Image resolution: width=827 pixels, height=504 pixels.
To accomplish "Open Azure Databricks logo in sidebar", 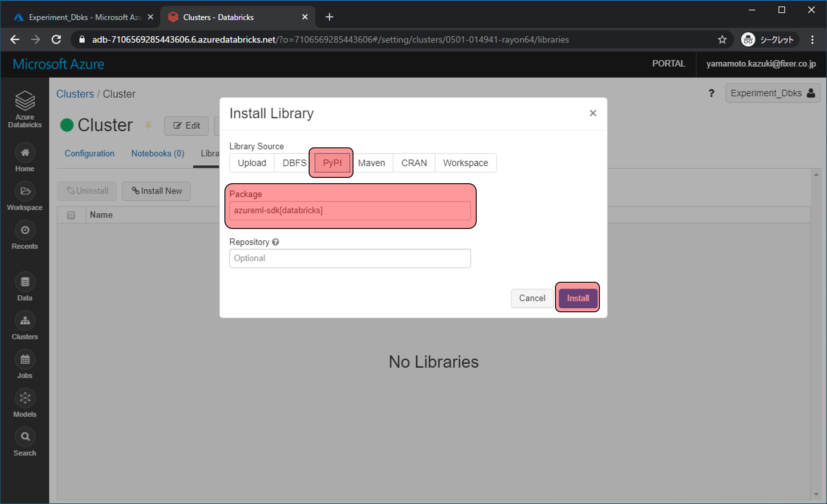I will point(25,109).
